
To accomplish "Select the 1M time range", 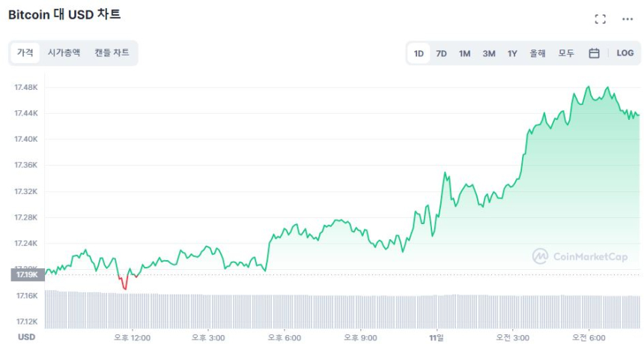I will tap(464, 53).
